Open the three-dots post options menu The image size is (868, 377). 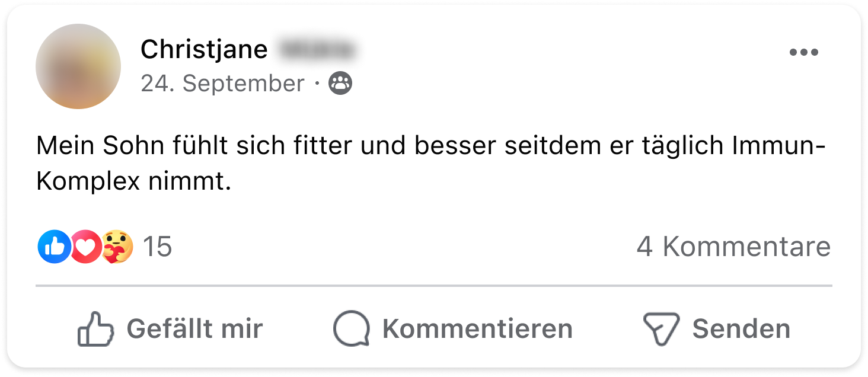point(803,53)
